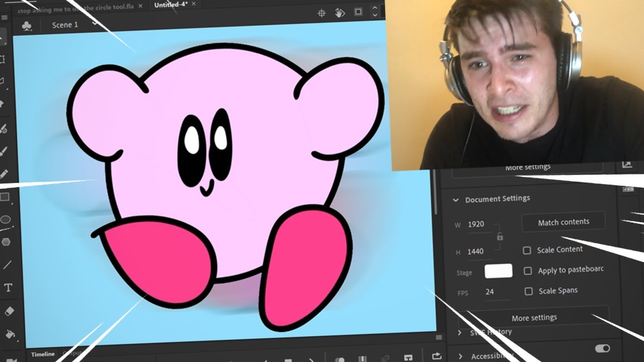Enable the Scale Content checkbox
Screen dimensions: 644x362
point(527,250)
